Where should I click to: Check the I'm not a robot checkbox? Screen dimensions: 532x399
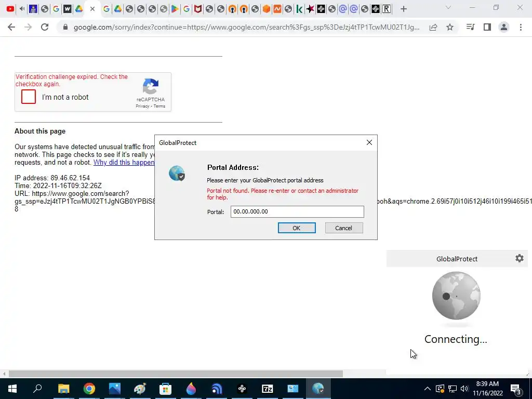[x=29, y=97]
